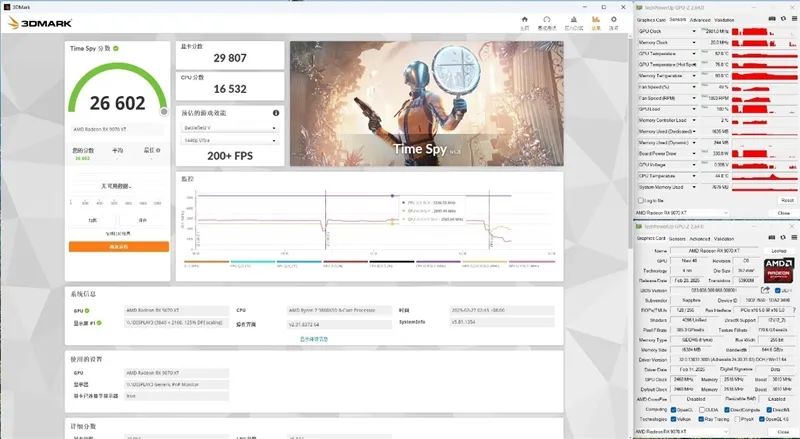The width and height of the screenshot is (800, 439).
Task: Click the orange legend line under monitoring chart
Action: (206, 262)
